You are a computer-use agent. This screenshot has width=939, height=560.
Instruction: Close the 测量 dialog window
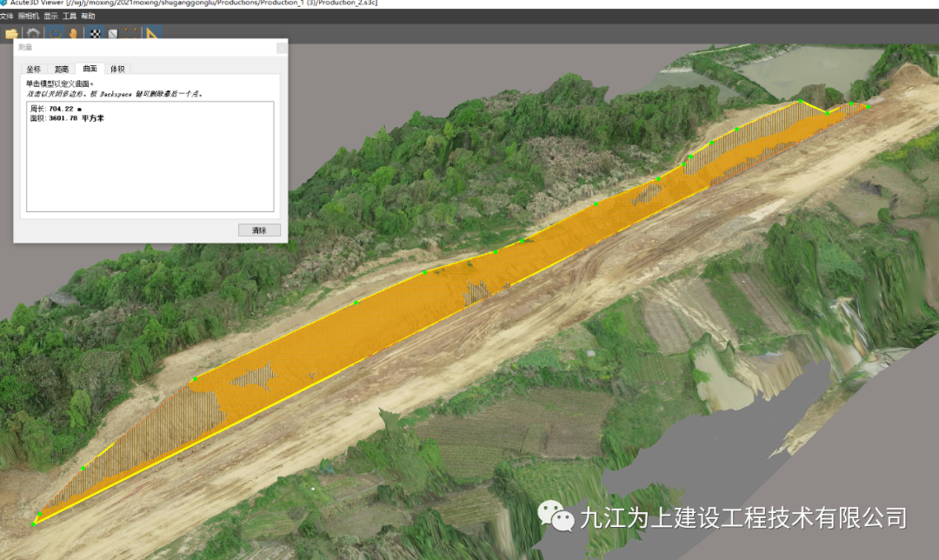pyautogui.click(x=281, y=49)
